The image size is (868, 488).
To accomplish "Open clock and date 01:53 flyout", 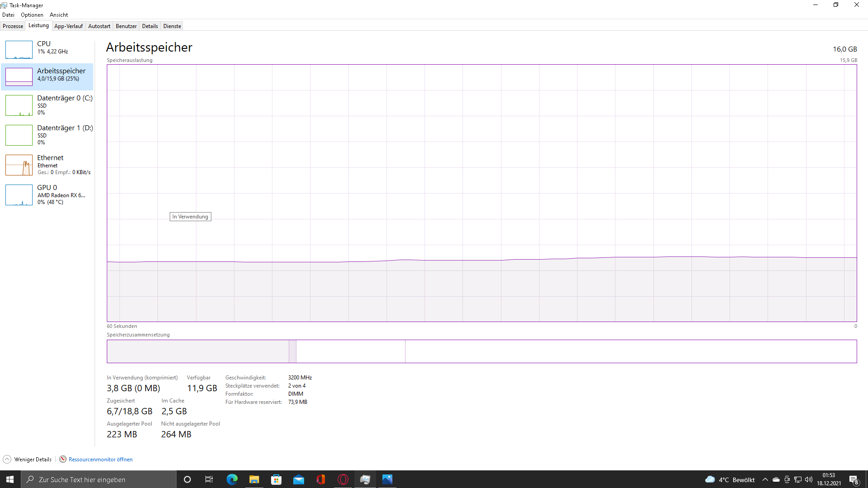I will (829, 479).
